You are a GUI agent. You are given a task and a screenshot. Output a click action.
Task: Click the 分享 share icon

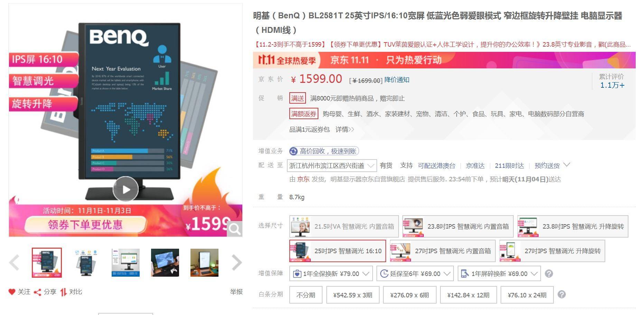pos(37,292)
